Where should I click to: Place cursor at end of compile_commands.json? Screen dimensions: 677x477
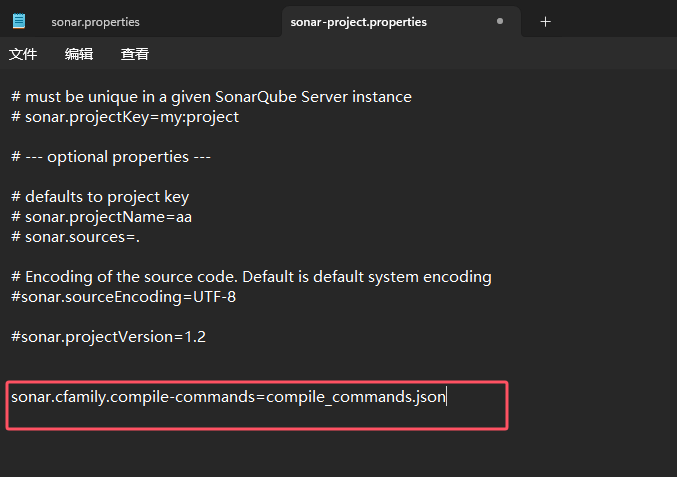coord(446,397)
